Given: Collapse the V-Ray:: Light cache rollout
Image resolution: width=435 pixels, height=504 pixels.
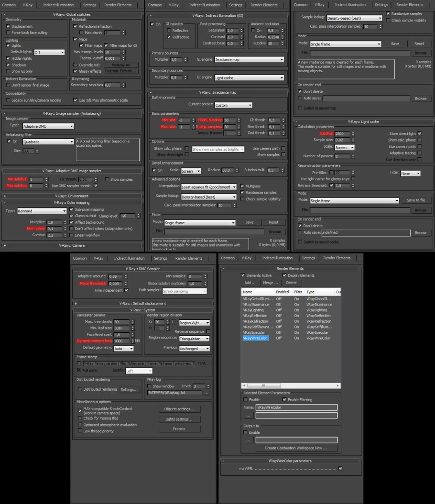Looking at the screenshot, I should (x=363, y=121).
